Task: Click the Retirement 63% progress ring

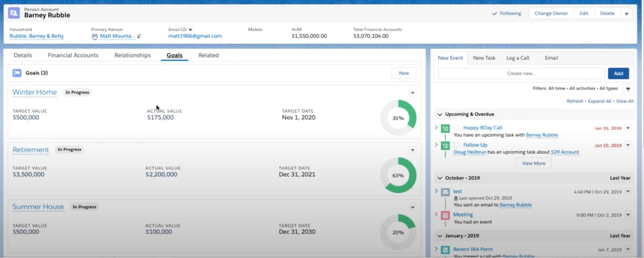Action: [x=398, y=175]
